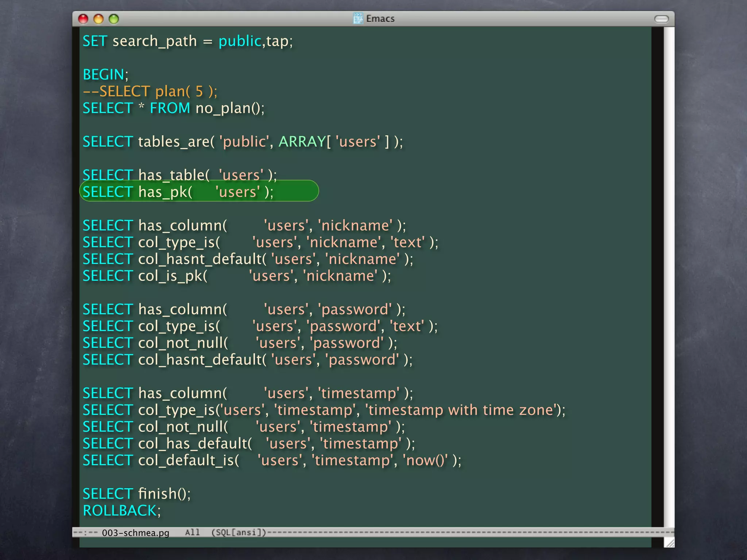
Task: Click the window resize grip corner
Action: tap(670, 542)
